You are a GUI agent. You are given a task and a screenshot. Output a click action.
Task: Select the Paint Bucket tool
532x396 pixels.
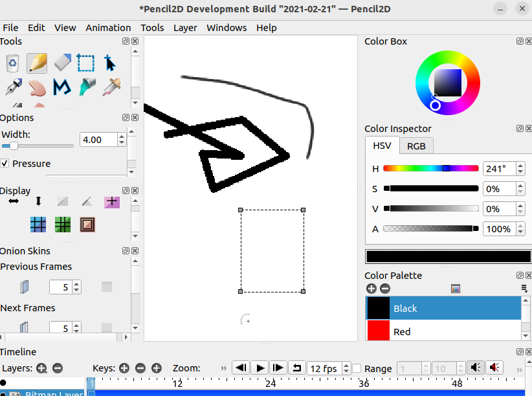(87, 87)
